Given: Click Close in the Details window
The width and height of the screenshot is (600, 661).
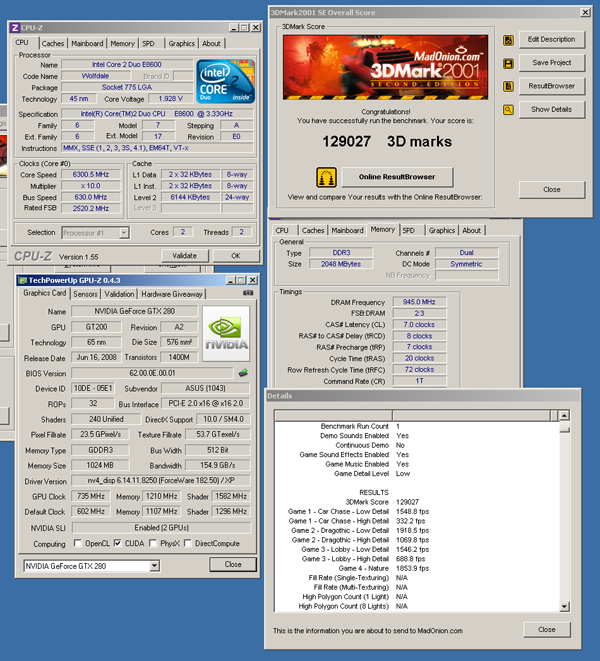Looking at the screenshot, I should pyautogui.click(x=546, y=629).
